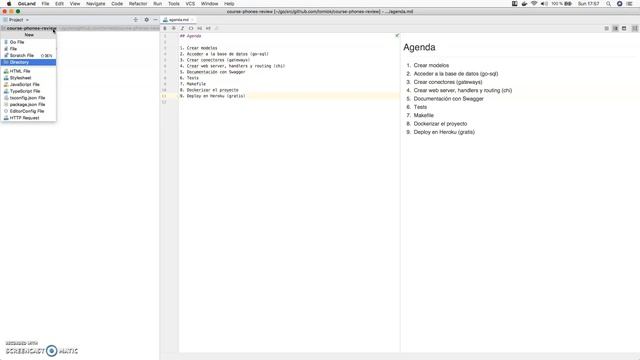
Task: Click the inline code format icon
Action: click(191, 29)
